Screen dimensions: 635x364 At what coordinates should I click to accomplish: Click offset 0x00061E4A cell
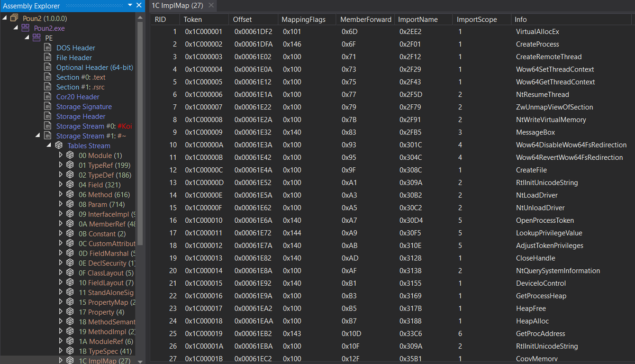point(253,170)
